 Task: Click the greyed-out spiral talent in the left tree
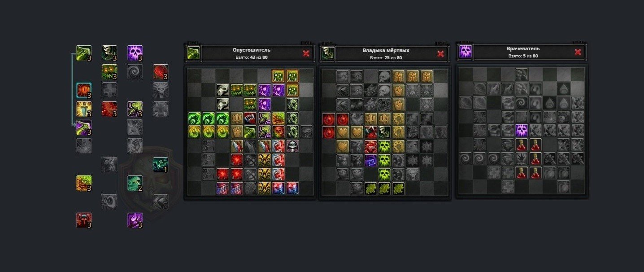pyautogui.click(x=135, y=71)
